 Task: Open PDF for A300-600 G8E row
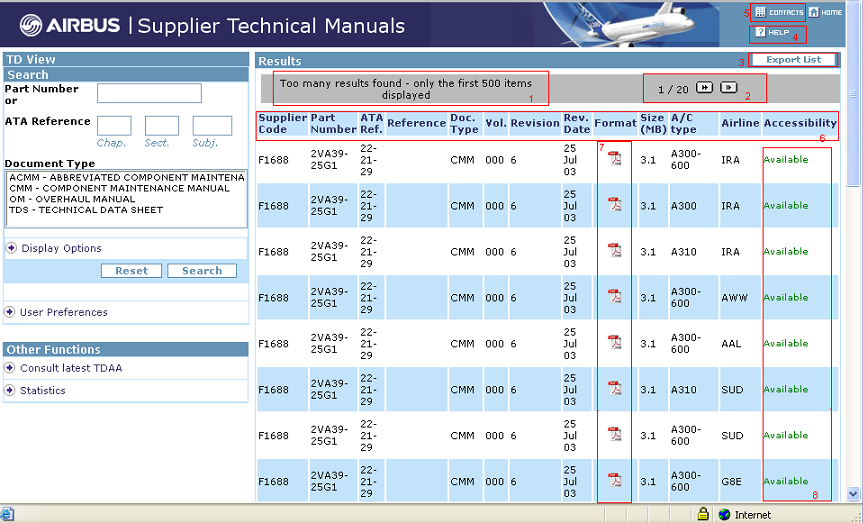coord(614,480)
